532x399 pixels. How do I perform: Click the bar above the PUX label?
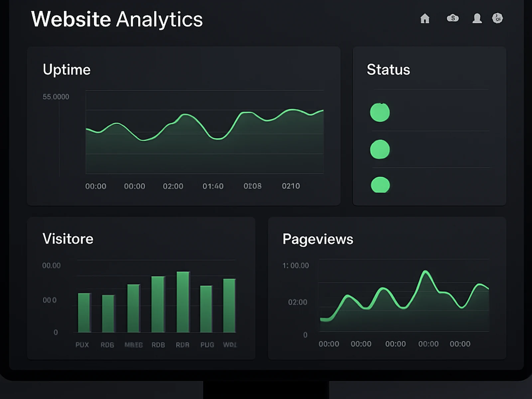(x=84, y=313)
